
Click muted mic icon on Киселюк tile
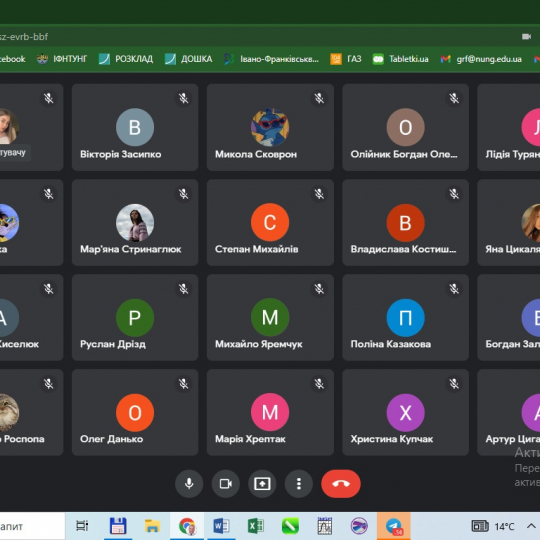pos(49,289)
